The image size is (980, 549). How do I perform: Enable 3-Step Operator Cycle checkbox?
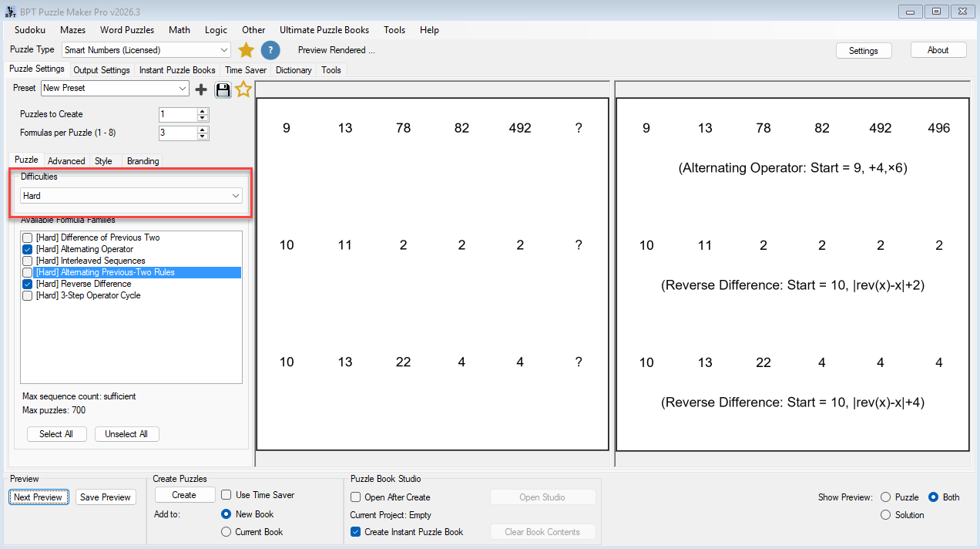(28, 295)
